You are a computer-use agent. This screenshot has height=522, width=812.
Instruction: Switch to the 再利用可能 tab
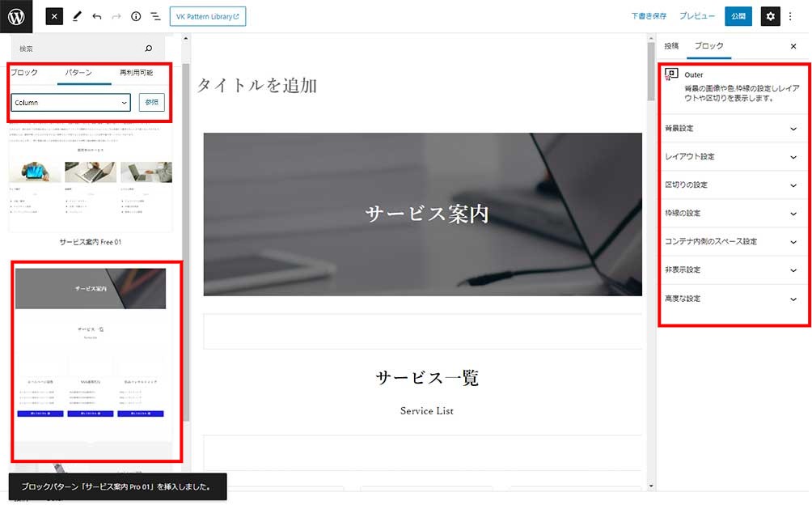tap(135, 73)
